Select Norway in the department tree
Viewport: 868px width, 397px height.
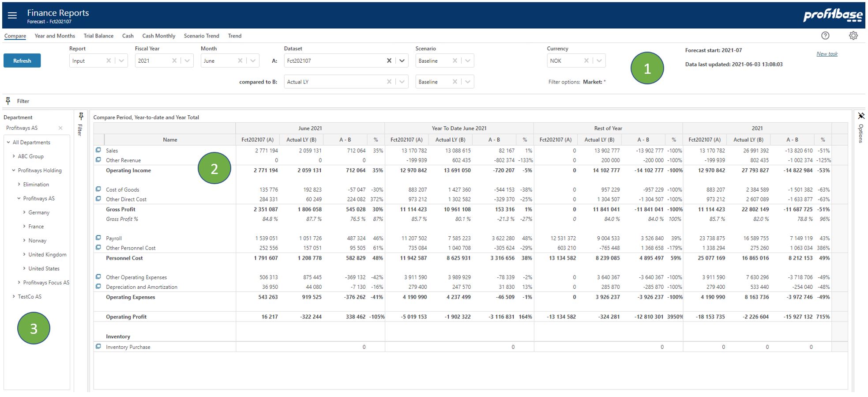point(38,241)
